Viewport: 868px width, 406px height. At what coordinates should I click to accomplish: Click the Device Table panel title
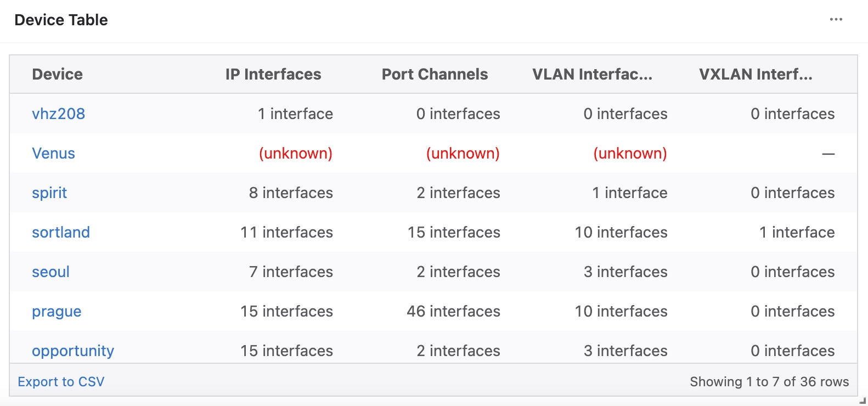tap(61, 20)
